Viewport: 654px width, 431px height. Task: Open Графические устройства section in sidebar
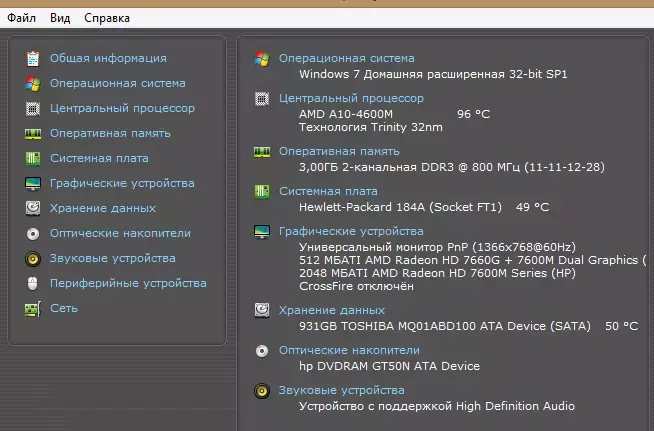tap(122, 183)
